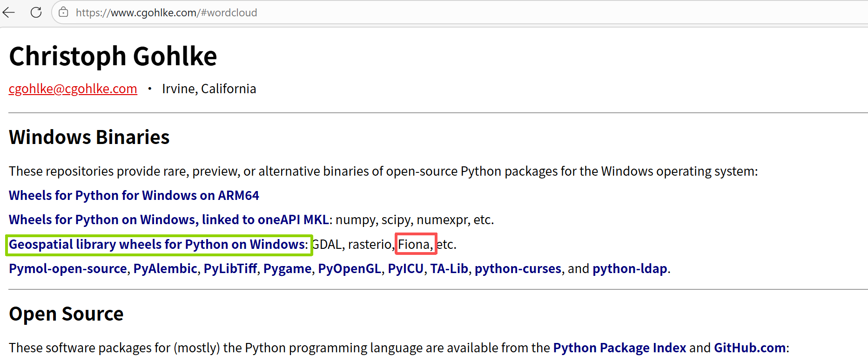Open Geospatial library wheels for Python link
Image resolution: width=868 pixels, height=363 pixels.
(x=157, y=244)
